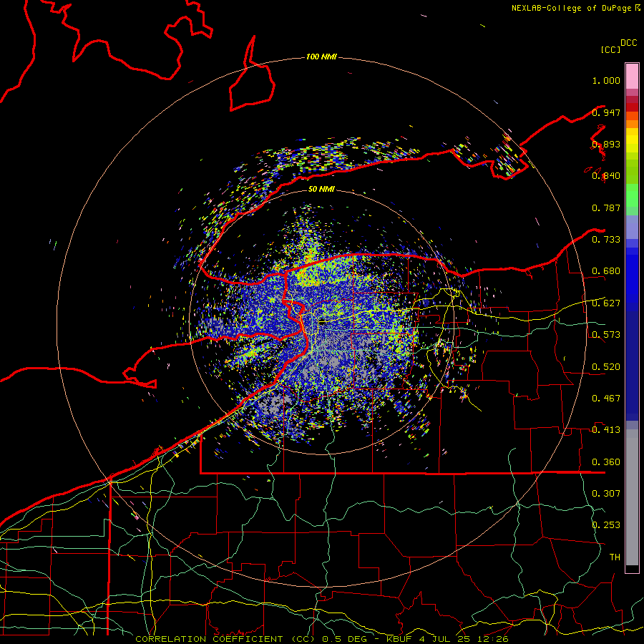Click the DCC label above the color scale
The height and width of the screenshot is (644, 644).
click(628, 43)
